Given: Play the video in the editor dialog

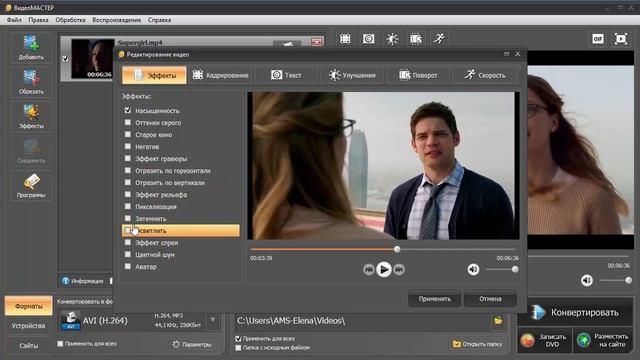Looking at the screenshot, I should point(384,269).
